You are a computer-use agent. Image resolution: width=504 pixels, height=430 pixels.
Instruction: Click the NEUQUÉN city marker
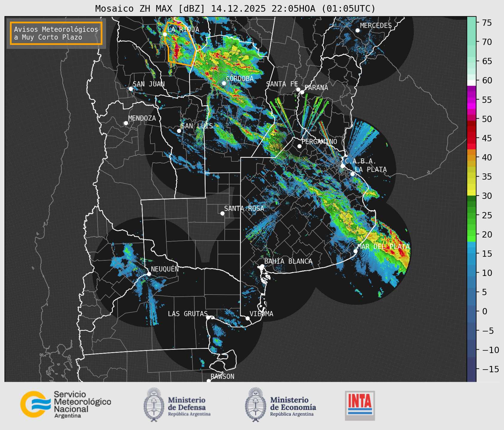coord(149,274)
